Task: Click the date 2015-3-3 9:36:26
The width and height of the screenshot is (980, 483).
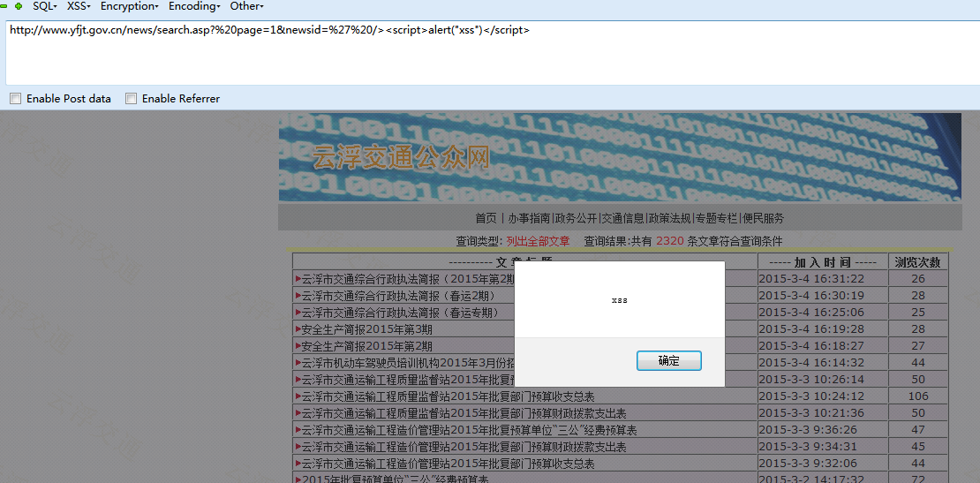Action: 808,431
